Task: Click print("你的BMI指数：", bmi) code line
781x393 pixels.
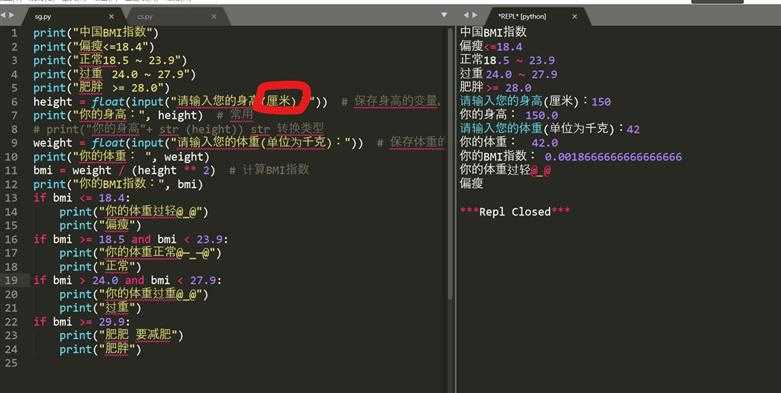Action: (x=119, y=184)
